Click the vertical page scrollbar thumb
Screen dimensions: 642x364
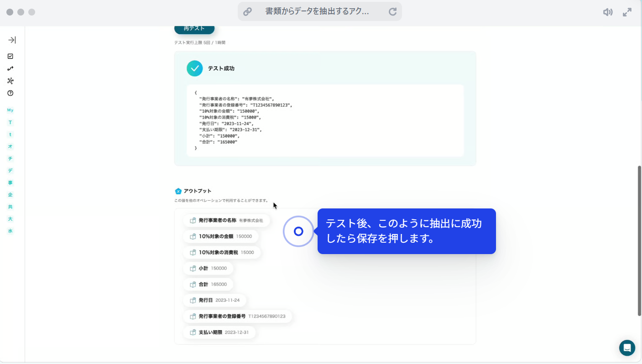pos(639,240)
